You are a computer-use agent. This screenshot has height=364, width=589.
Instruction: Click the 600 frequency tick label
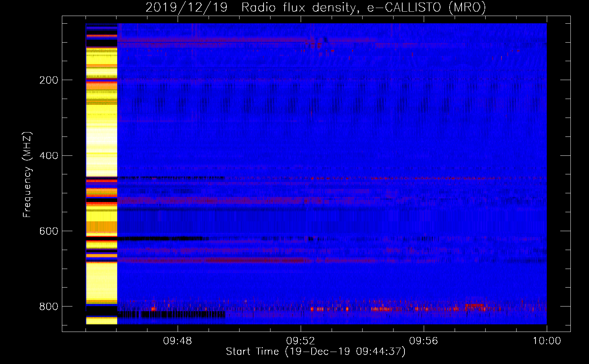(49, 232)
